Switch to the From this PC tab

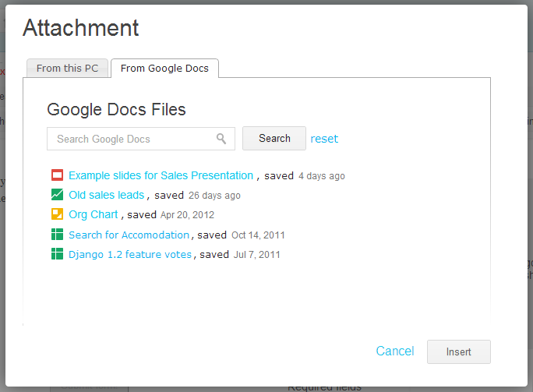coord(67,69)
